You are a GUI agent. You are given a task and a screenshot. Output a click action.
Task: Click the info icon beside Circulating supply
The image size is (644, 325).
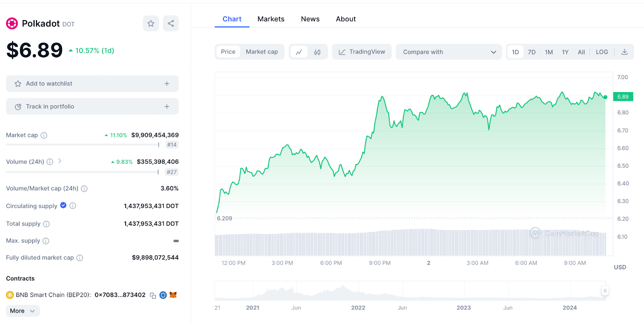coord(73,206)
